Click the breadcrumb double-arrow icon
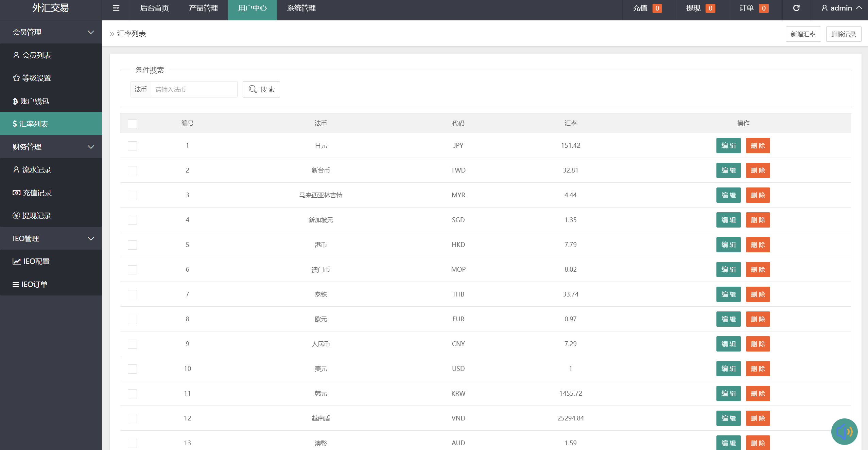This screenshot has height=450, width=868. point(112,34)
